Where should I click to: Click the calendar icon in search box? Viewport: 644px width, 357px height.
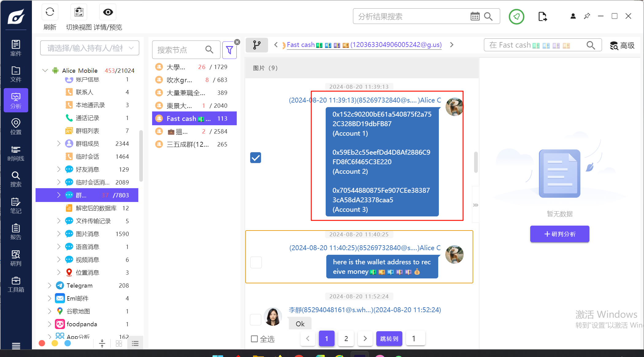pos(475,17)
